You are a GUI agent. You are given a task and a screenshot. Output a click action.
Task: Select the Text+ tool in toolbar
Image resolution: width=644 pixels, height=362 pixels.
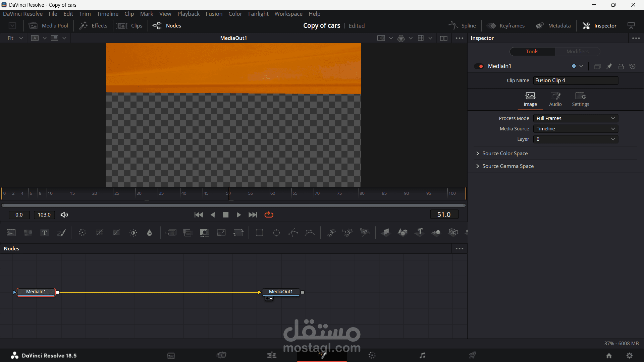pyautogui.click(x=45, y=233)
